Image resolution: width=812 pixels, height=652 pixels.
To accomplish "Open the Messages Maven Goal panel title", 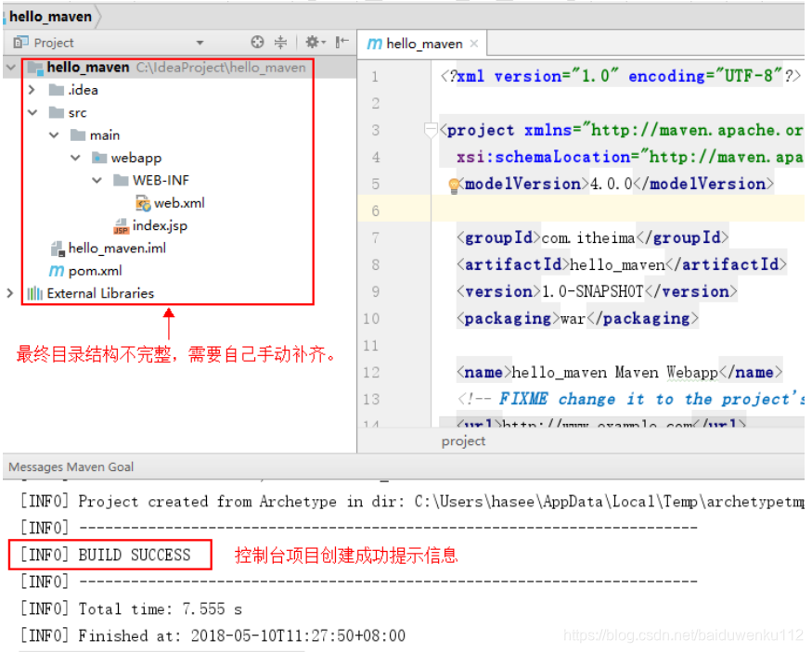I will point(71,467).
